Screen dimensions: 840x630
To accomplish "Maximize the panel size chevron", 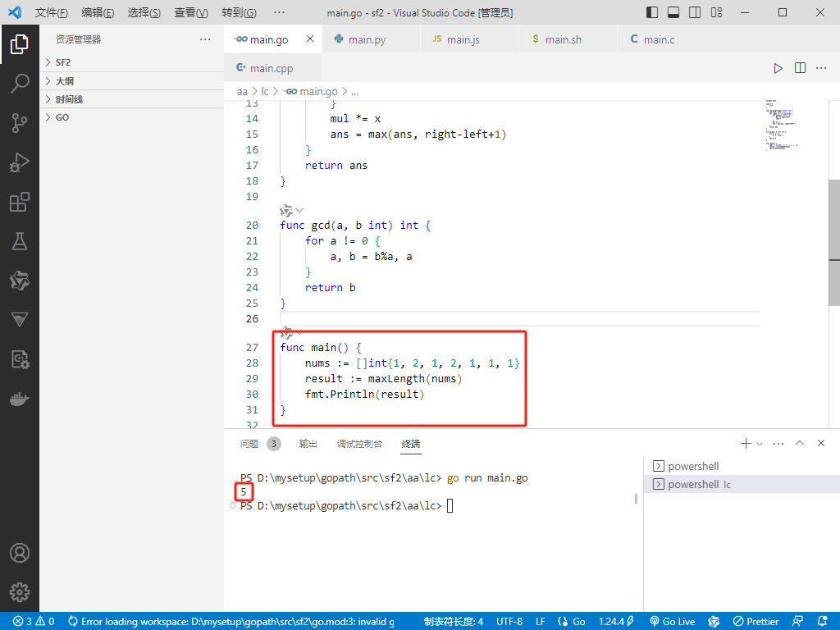I will [x=800, y=443].
